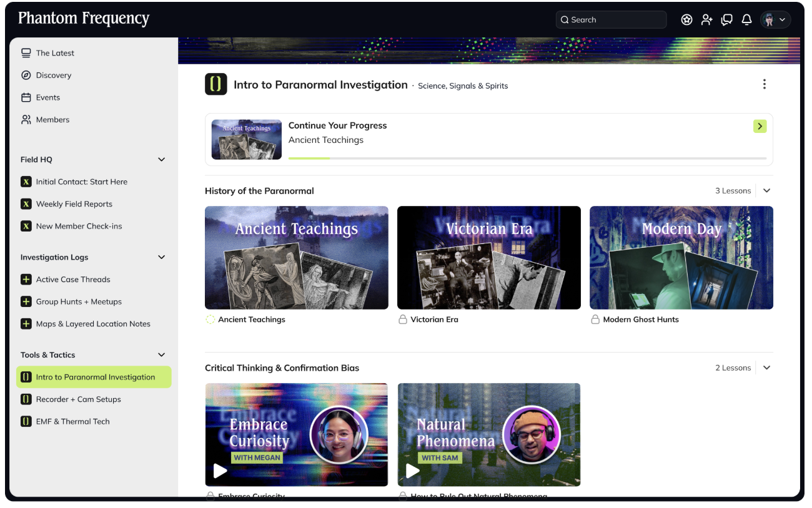Open New Member Check-ins space

(x=79, y=227)
